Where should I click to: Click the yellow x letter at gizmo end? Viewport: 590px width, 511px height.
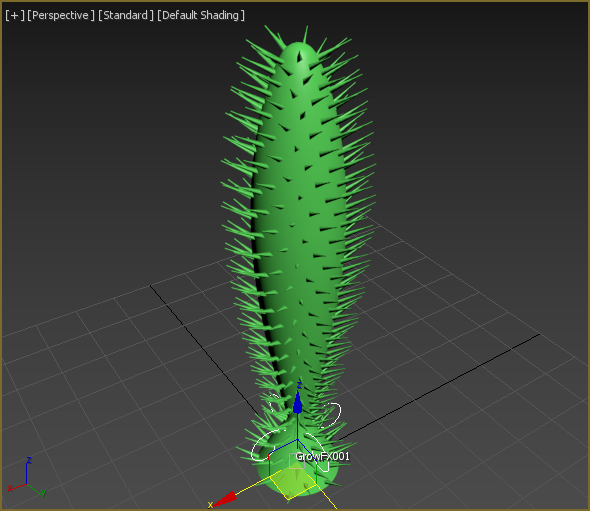coord(210,505)
